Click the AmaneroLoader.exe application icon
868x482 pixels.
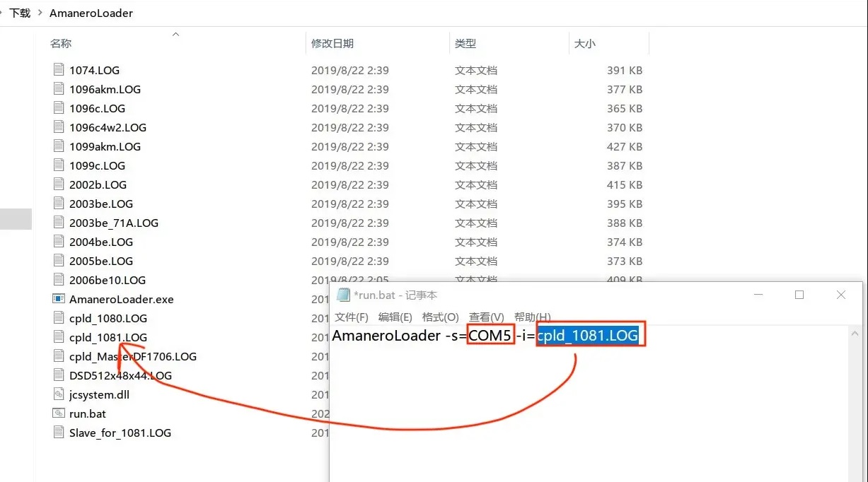pyautogui.click(x=58, y=299)
